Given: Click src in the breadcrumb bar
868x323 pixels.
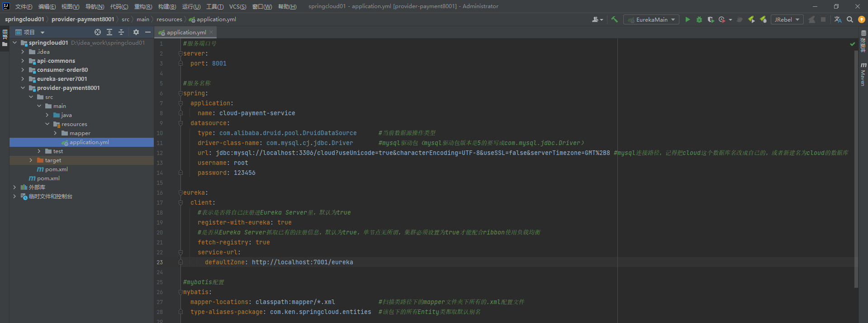Looking at the screenshot, I should pos(125,19).
